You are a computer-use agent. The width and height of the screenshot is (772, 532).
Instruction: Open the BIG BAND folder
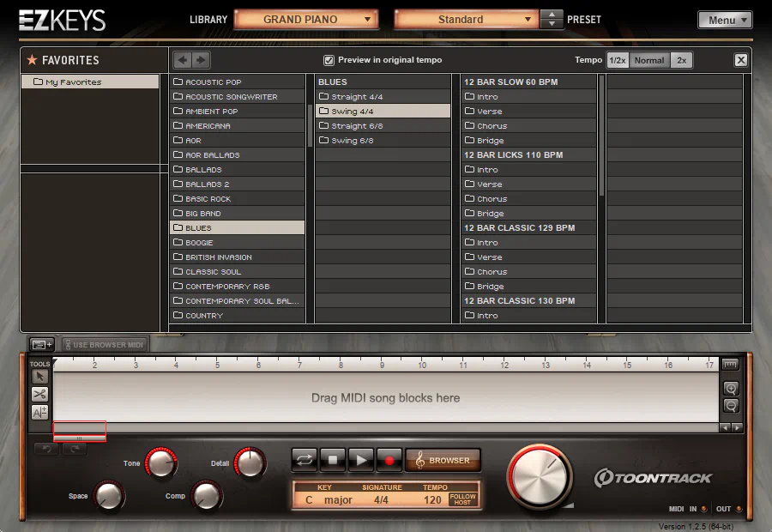click(238, 214)
